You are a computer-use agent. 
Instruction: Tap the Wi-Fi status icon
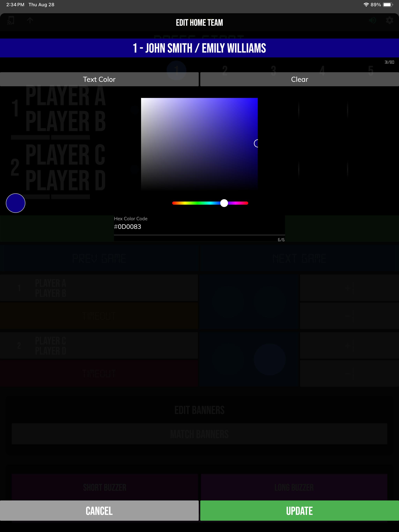(x=366, y=4)
